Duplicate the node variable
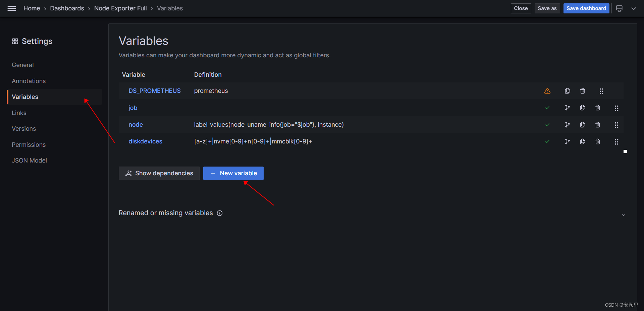Image resolution: width=644 pixels, height=311 pixels. 583,125
